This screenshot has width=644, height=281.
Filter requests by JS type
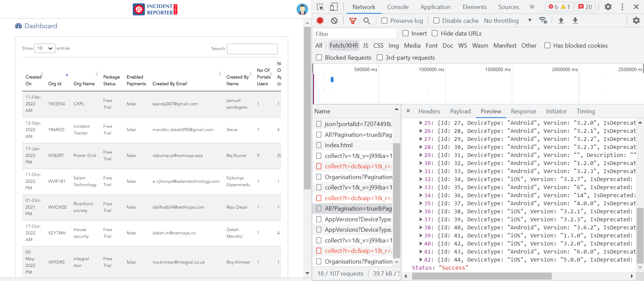(365, 46)
